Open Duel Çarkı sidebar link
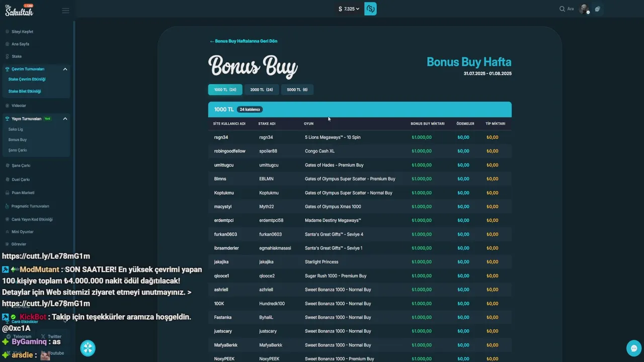Viewport: 644px width, 362px height. [21, 179]
